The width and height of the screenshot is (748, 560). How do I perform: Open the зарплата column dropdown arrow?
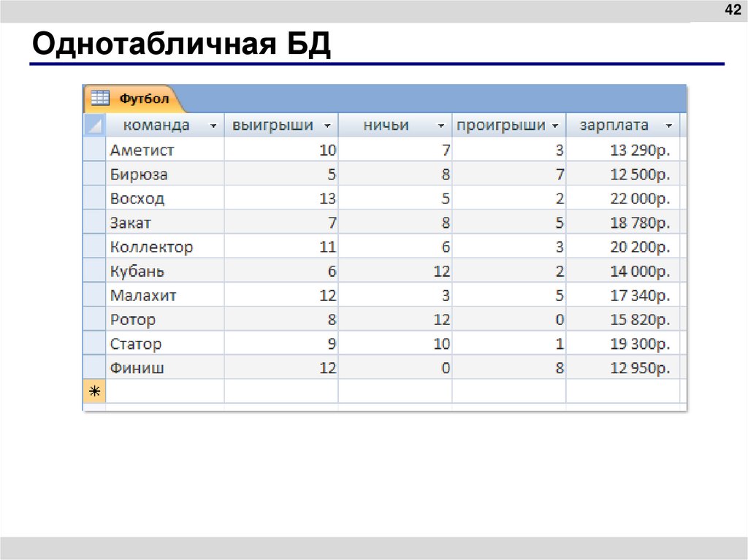[670, 125]
